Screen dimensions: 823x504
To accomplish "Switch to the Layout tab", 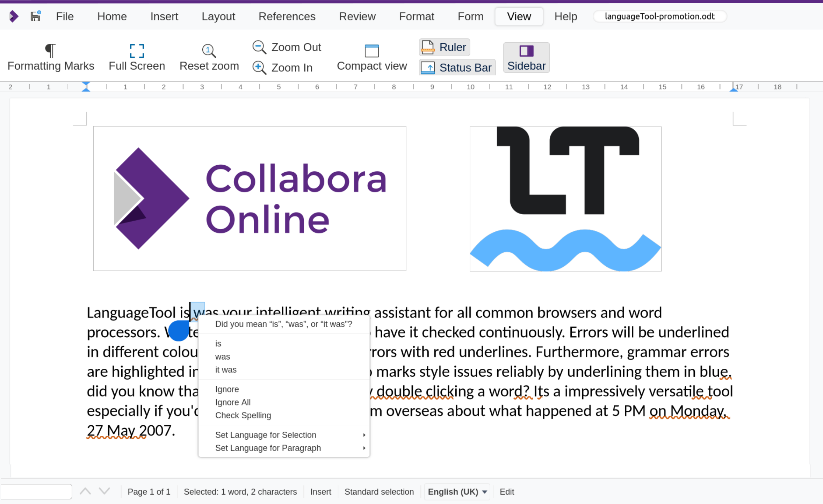I will (x=218, y=16).
